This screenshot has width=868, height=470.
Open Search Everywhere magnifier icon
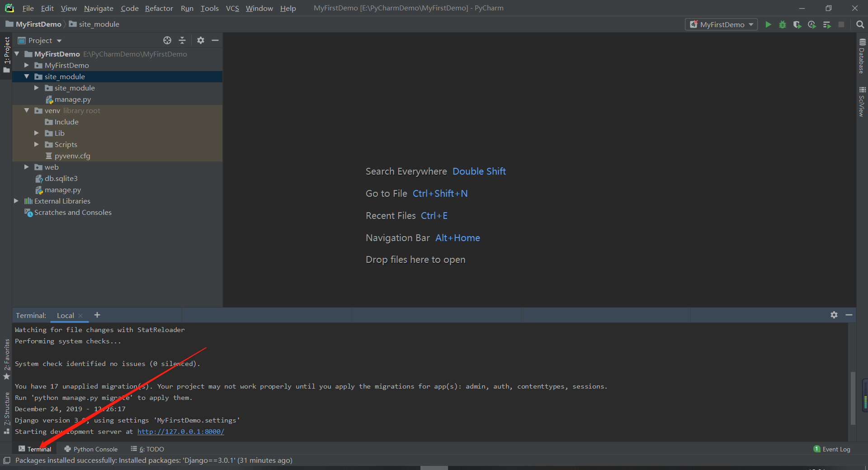click(x=860, y=24)
